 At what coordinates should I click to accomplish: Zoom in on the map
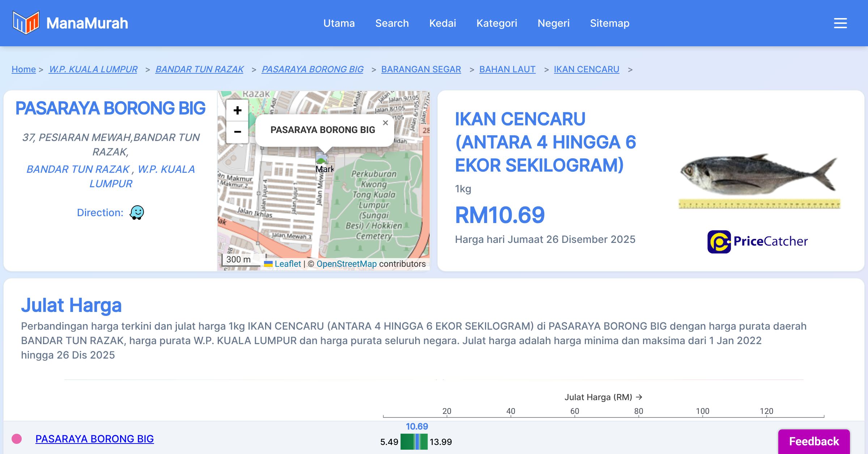tap(237, 110)
